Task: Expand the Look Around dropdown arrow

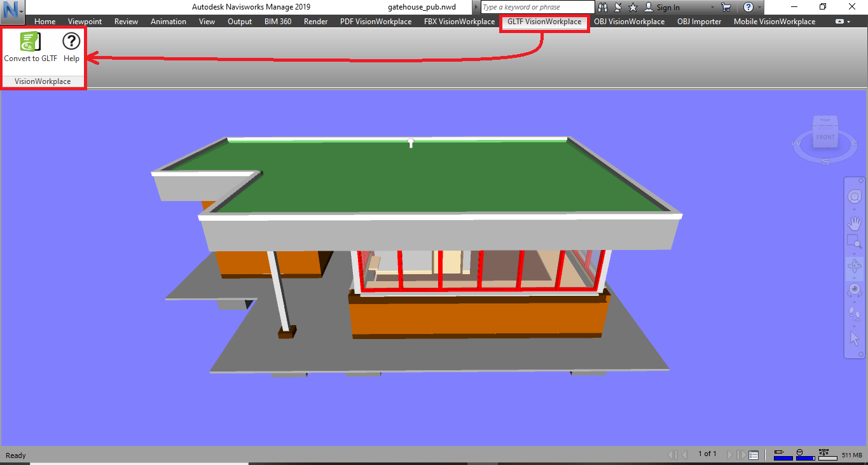Action: tap(855, 302)
